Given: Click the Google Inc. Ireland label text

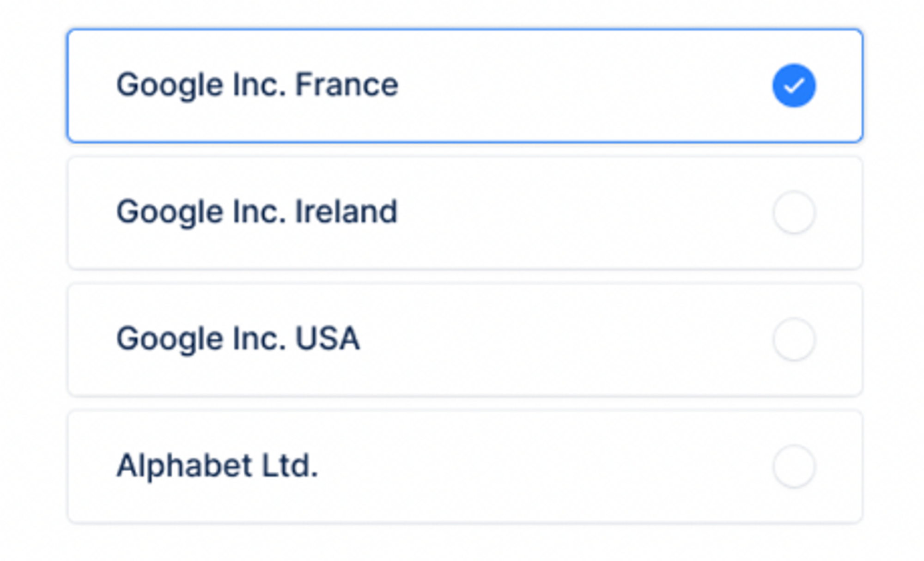Looking at the screenshot, I should 256,212.
